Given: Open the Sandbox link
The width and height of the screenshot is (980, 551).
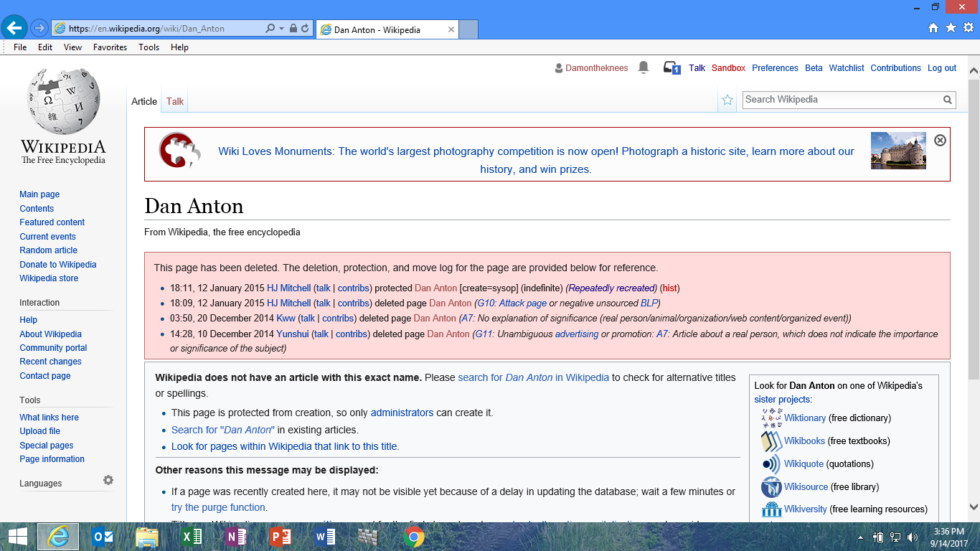Looking at the screenshot, I should pos(728,68).
